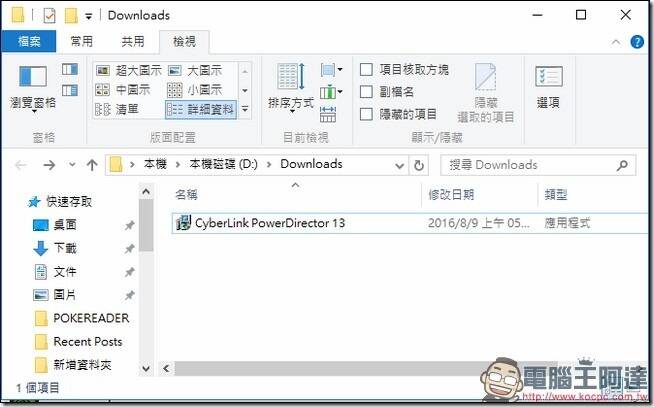Click 本機磁碟 (D:) in address breadcrumb

click(x=223, y=164)
